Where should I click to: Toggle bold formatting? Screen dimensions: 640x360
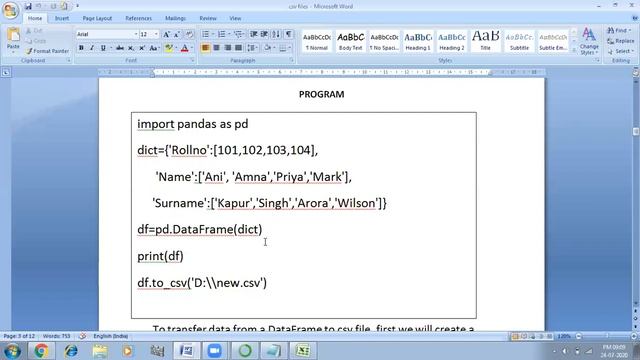pyautogui.click(x=81, y=48)
